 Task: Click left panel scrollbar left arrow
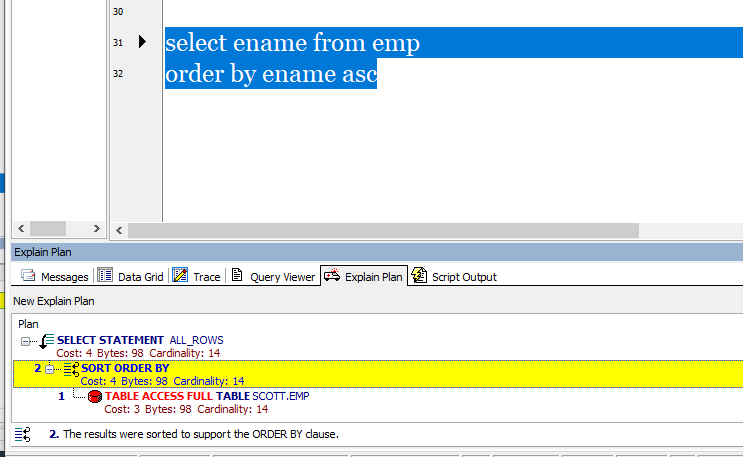[21, 228]
